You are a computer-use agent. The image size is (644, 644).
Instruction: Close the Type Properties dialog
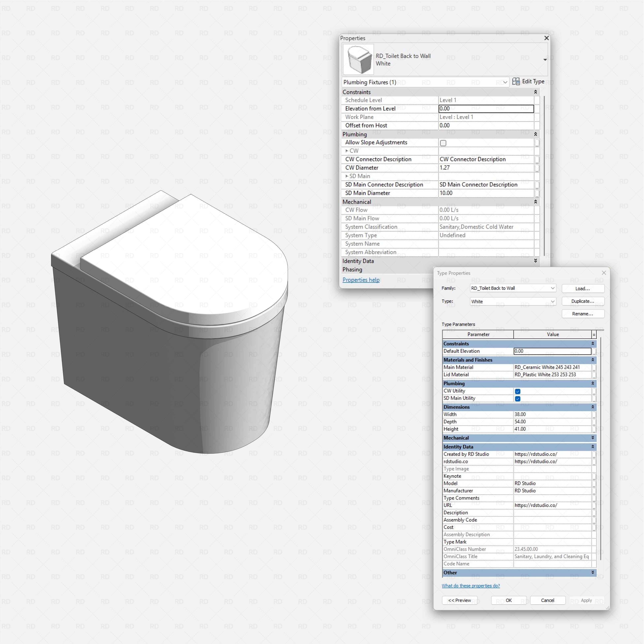pyautogui.click(x=604, y=273)
